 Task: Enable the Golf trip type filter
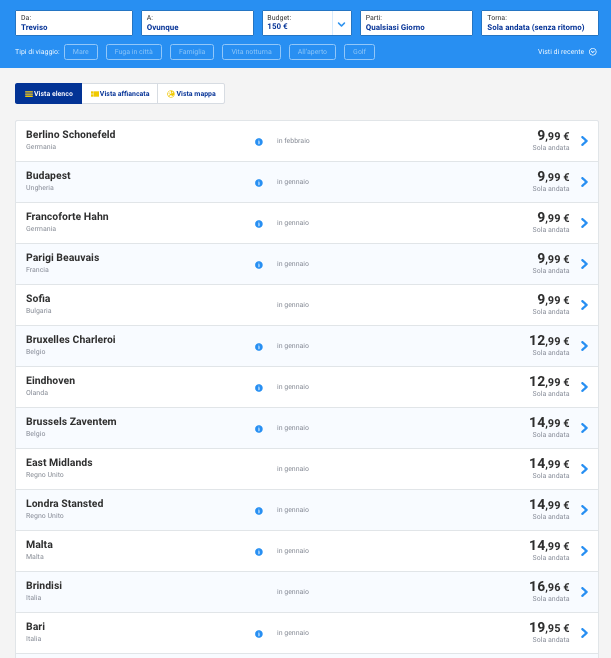359,51
